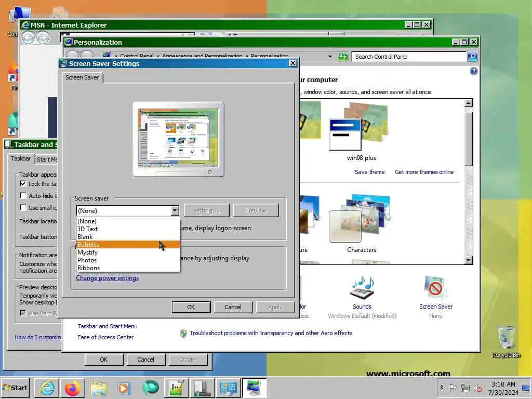Launch Firefox from the taskbar
The width and height of the screenshot is (532, 399).
coord(73,388)
